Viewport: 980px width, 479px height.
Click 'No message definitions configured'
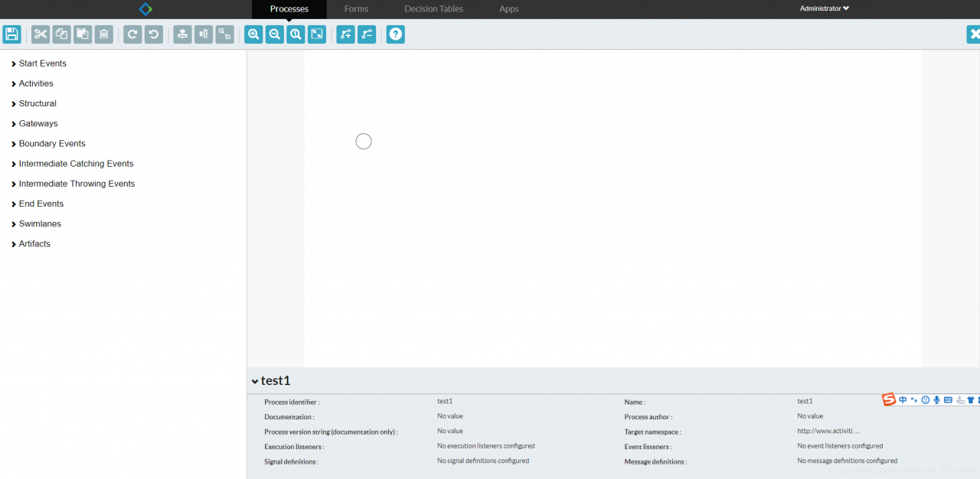848,461
